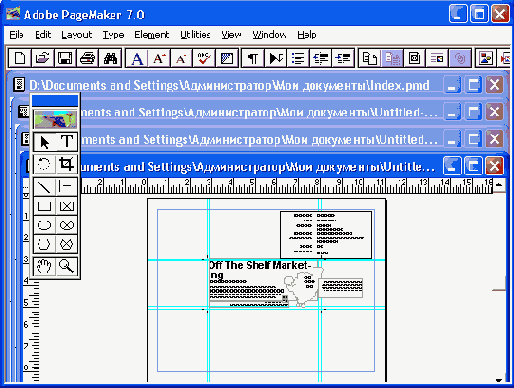This screenshot has width=514, height=388.
Task: Click the New document toolbar icon
Action: [x=20, y=58]
